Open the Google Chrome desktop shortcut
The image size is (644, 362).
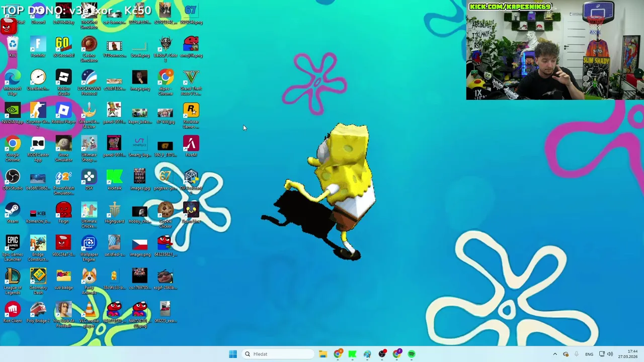[x=13, y=149]
